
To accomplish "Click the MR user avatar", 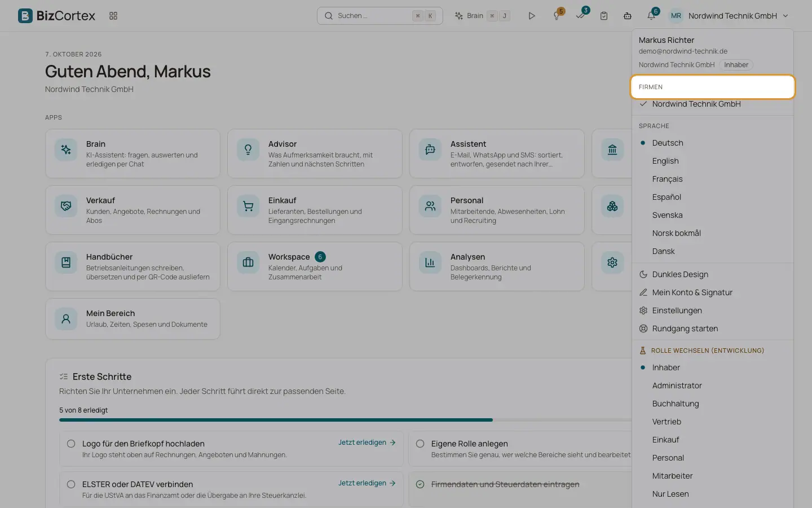I will click(x=676, y=16).
